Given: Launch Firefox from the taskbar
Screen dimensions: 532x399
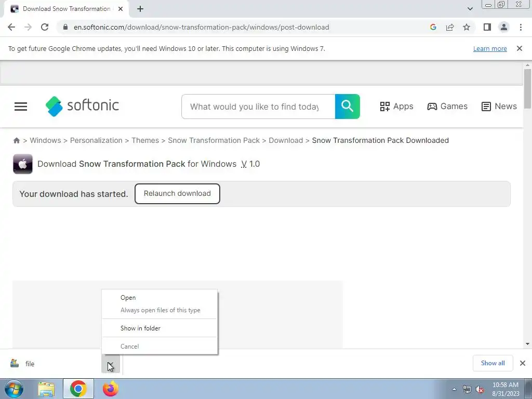Looking at the screenshot, I should click(111, 389).
